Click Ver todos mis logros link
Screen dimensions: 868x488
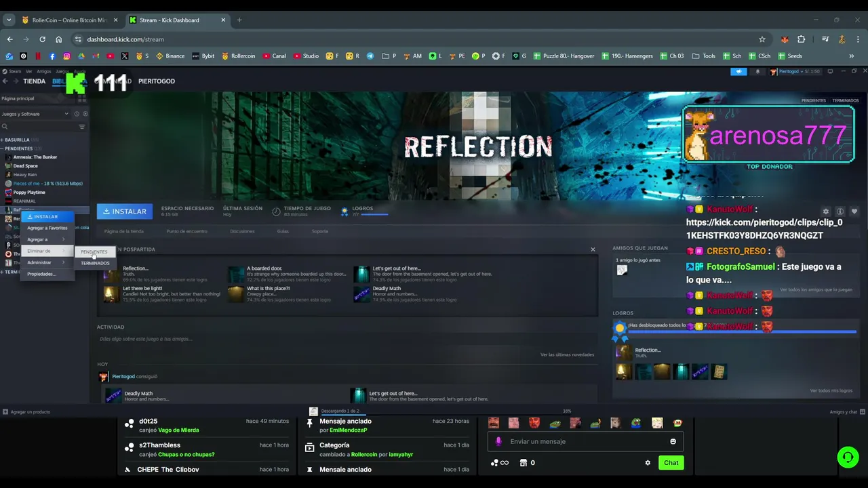point(831,390)
